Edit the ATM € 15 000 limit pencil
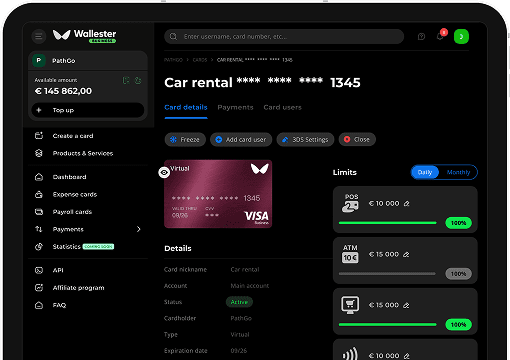 [x=406, y=254]
